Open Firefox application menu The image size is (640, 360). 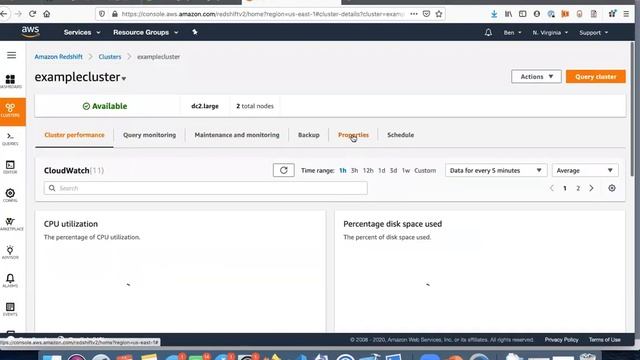click(626, 14)
